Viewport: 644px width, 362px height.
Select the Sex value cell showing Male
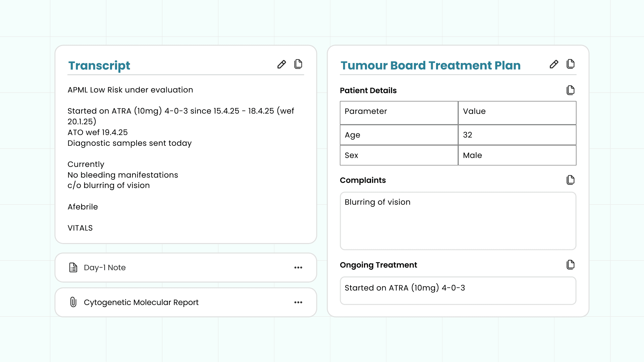click(x=517, y=155)
